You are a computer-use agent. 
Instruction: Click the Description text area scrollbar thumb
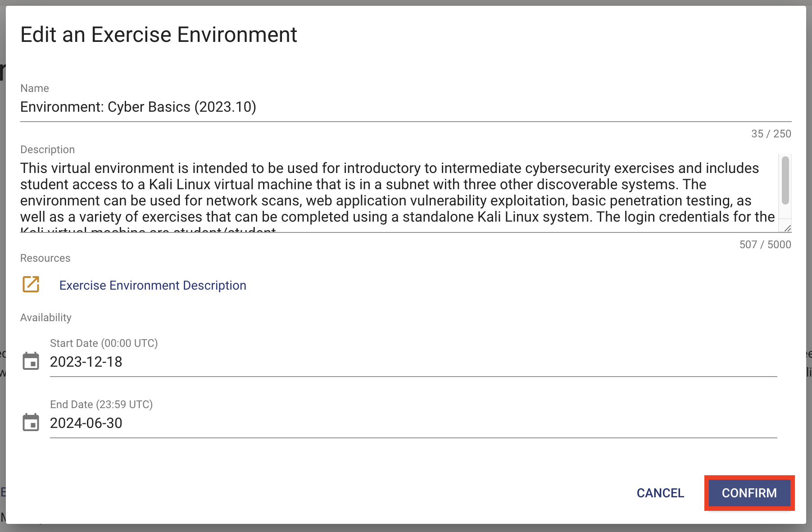(x=785, y=181)
